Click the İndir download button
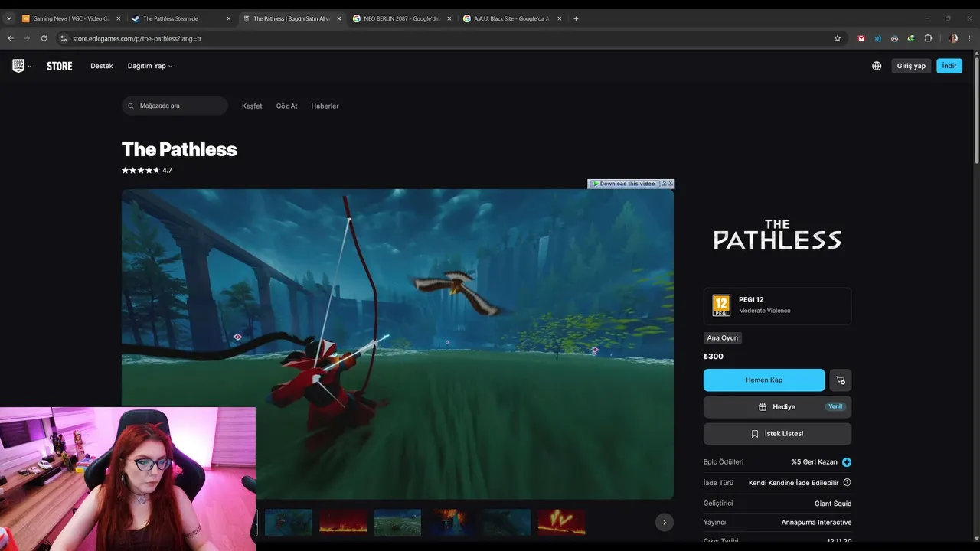This screenshot has width=980, height=551. (x=949, y=66)
